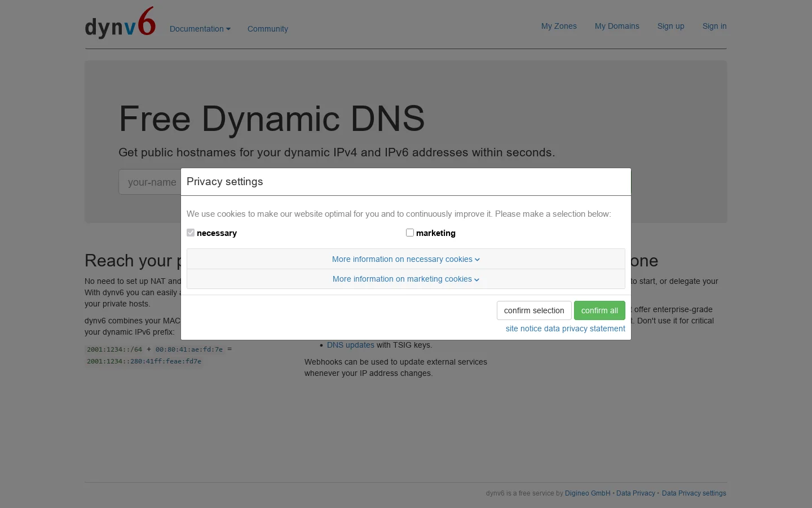Open Data Privacy settings in footer
812x508 pixels.
click(x=694, y=493)
